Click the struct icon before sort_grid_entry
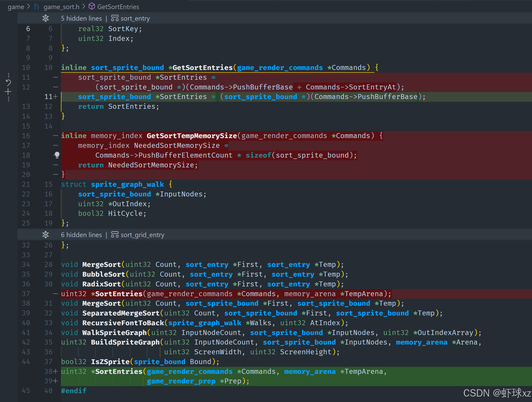 115,235
